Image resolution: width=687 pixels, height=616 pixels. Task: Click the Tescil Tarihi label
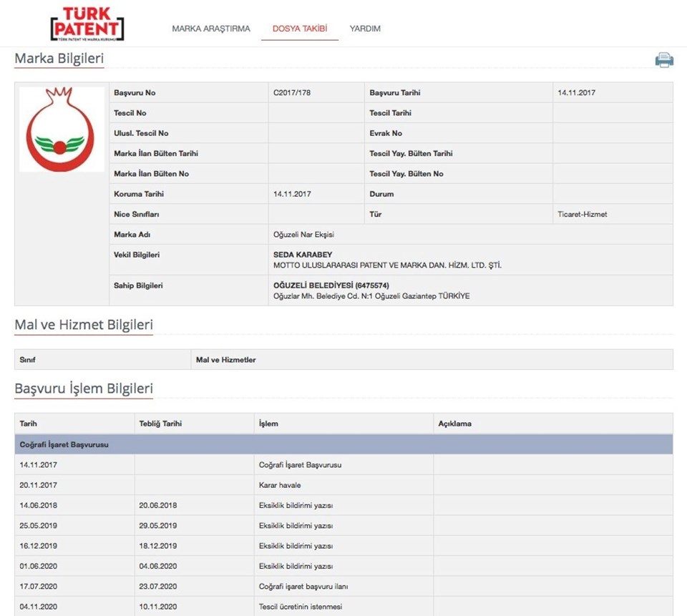(391, 112)
